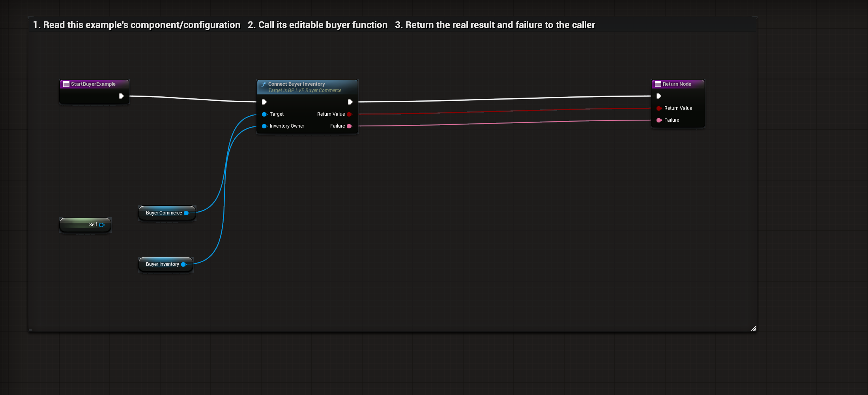Click Connect Buyer Inventory execution input pin
The image size is (868, 395).
click(264, 102)
